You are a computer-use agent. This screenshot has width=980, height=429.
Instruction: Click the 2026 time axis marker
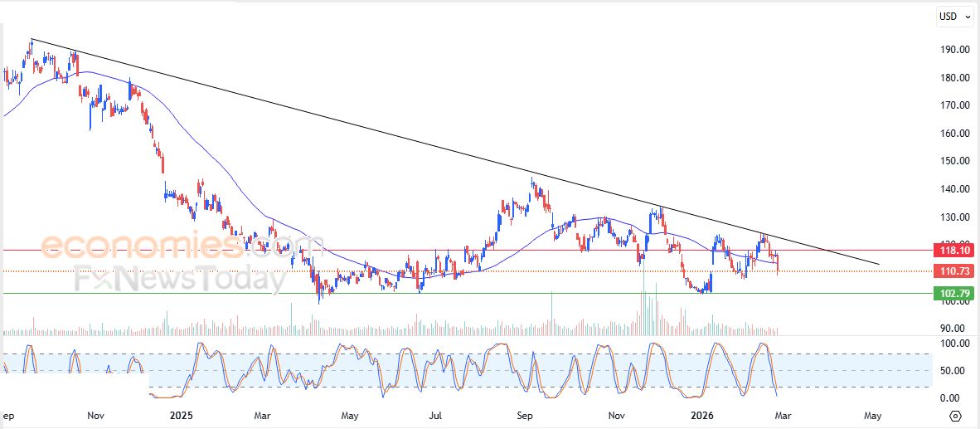pos(701,416)
